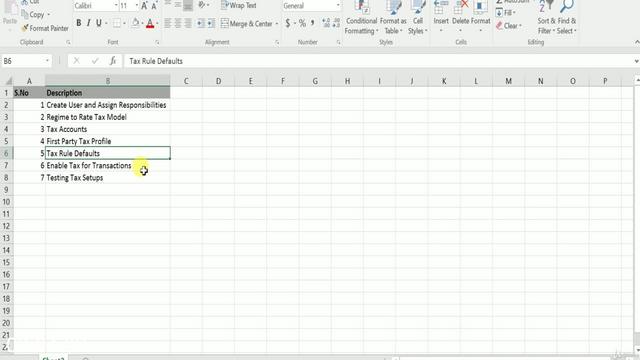640x360 pixels.
Task: Click Increase Decimal icon
Action: (326, 23)
